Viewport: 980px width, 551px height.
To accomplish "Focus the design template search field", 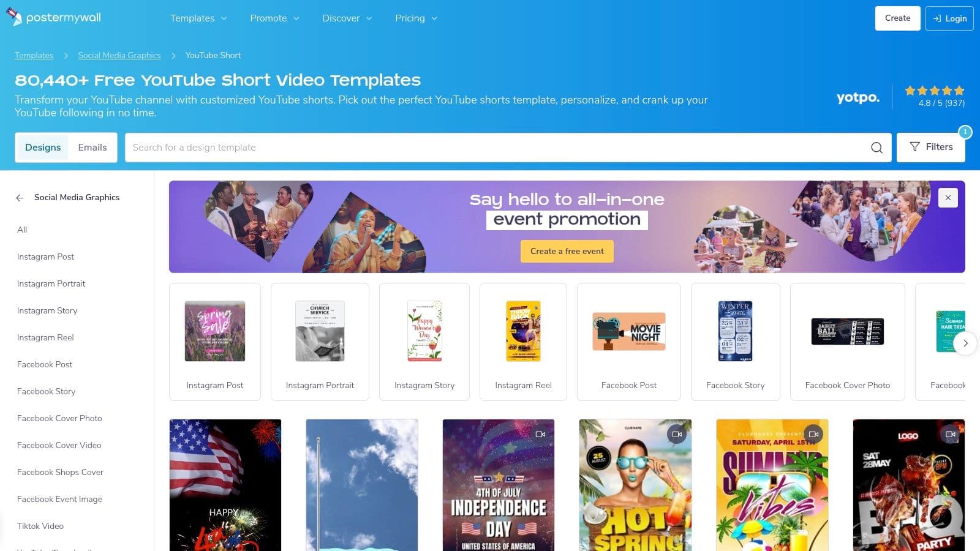I will pos(496,148).
